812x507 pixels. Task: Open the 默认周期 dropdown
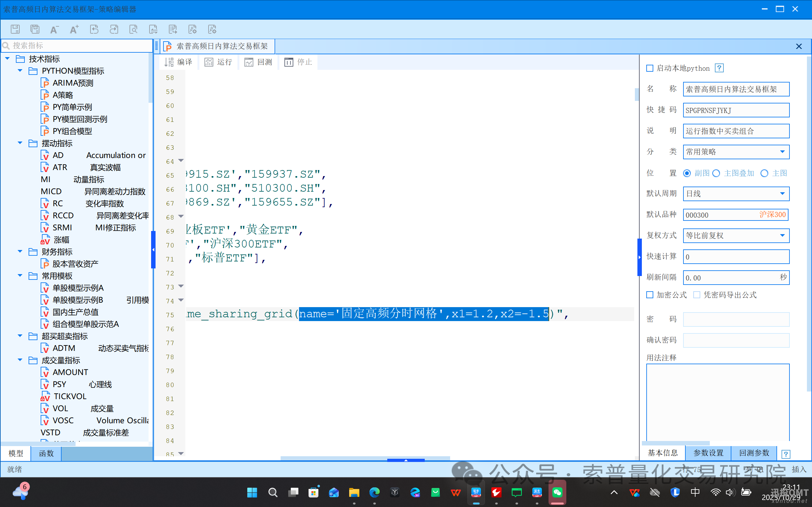(x=782, y=194)
